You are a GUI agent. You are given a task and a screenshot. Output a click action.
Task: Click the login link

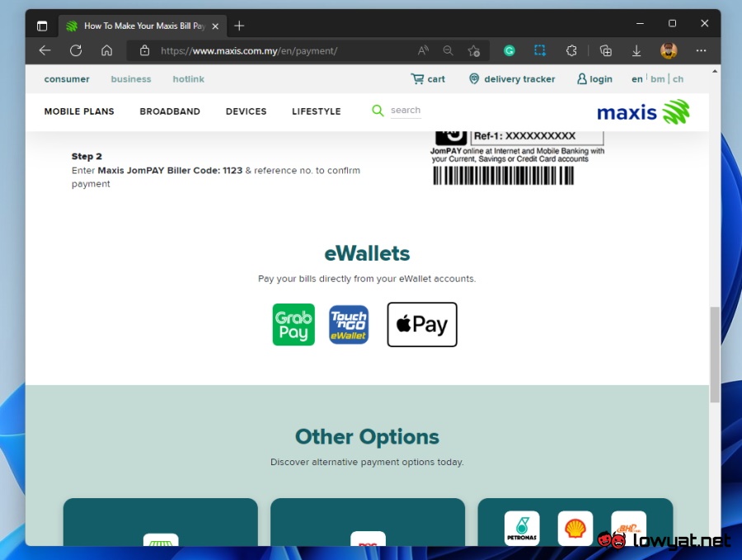[594, 79]
